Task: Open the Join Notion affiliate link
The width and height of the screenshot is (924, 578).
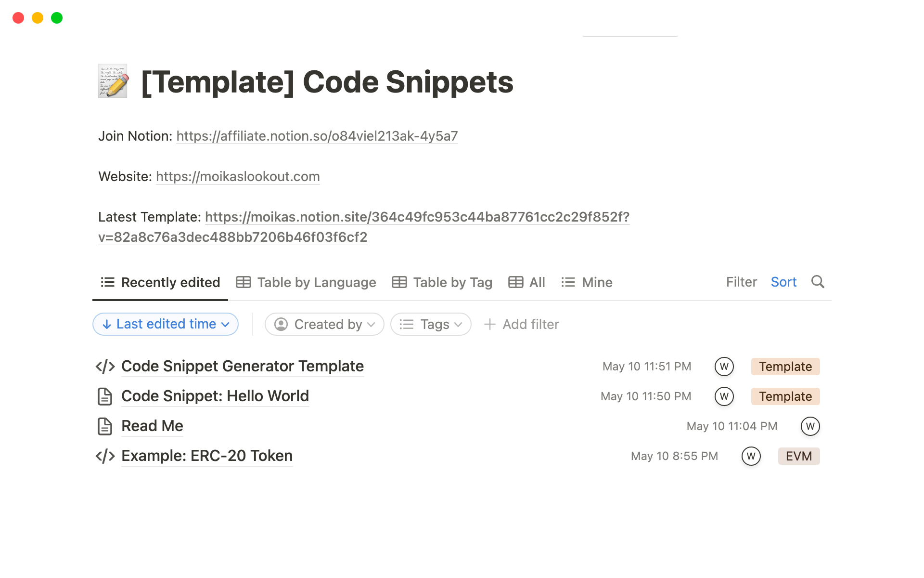Action: (317, 135)
